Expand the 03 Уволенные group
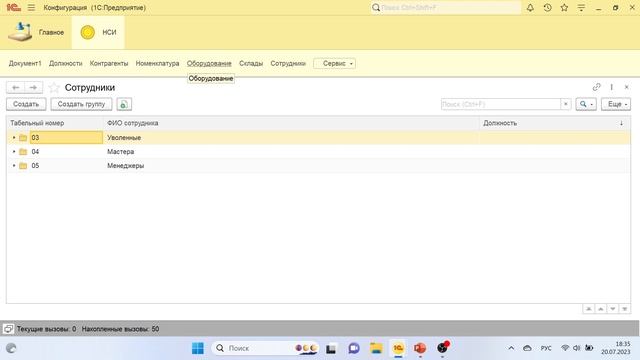Screen dimensions: 640x360 coord(14,138)
